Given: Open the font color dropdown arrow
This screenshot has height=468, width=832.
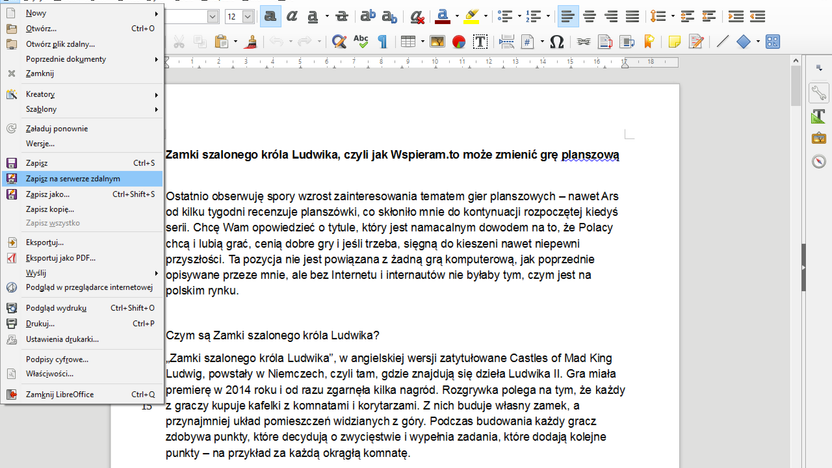Looking at the screenshot, I should [457, 16].
